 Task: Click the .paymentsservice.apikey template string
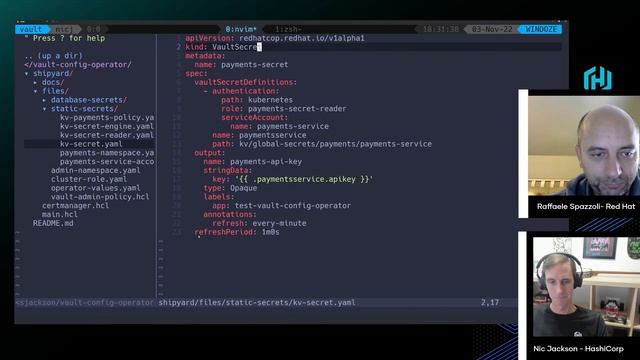[x=304, y=179]
